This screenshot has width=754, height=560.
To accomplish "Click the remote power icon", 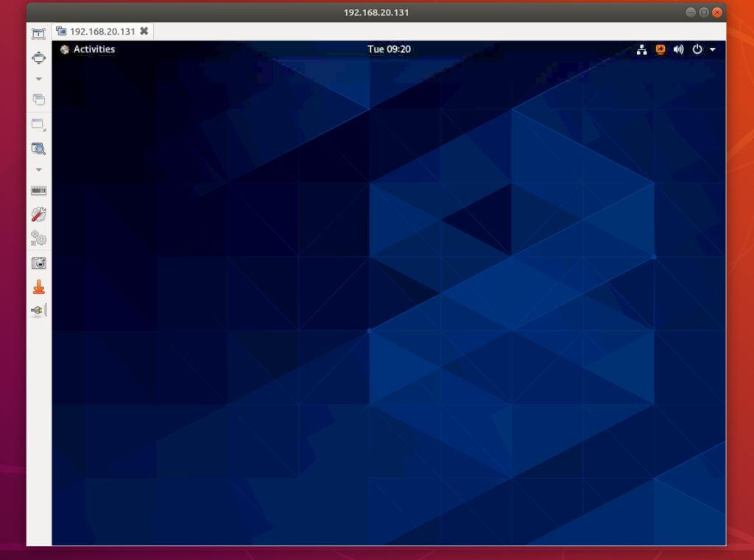I will pyautogui.click(x=697, y=49).
